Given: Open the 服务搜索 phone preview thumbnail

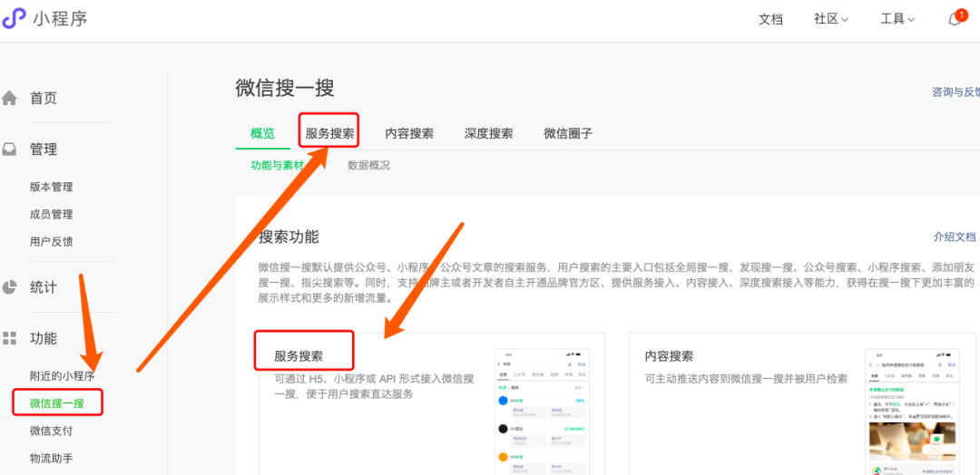Looking at the screenshot, I should [x=542, y=412].
